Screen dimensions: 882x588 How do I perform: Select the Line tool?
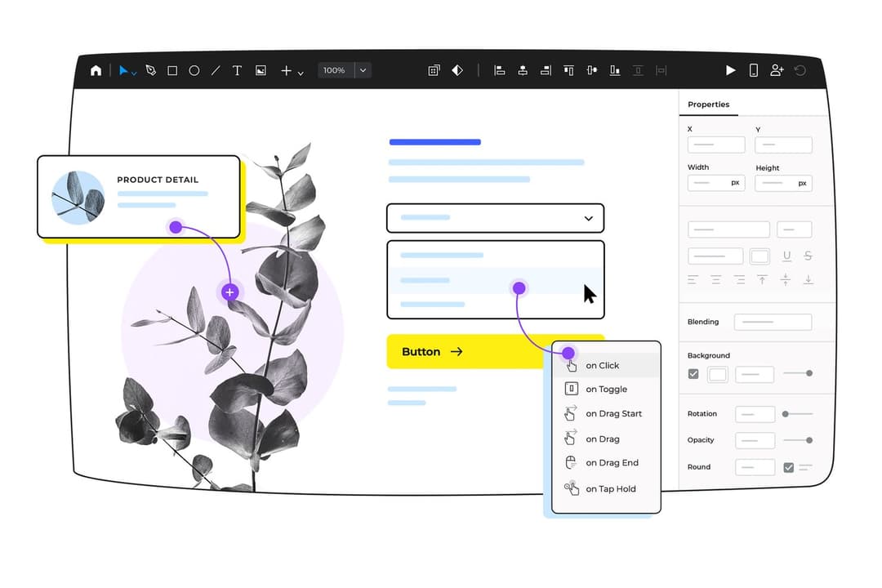pos(216,70)
